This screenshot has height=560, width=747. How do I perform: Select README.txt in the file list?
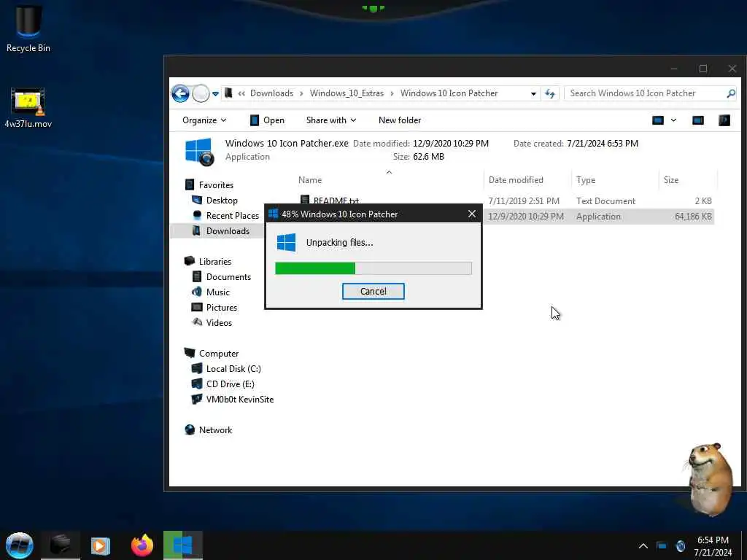point(336,201)
